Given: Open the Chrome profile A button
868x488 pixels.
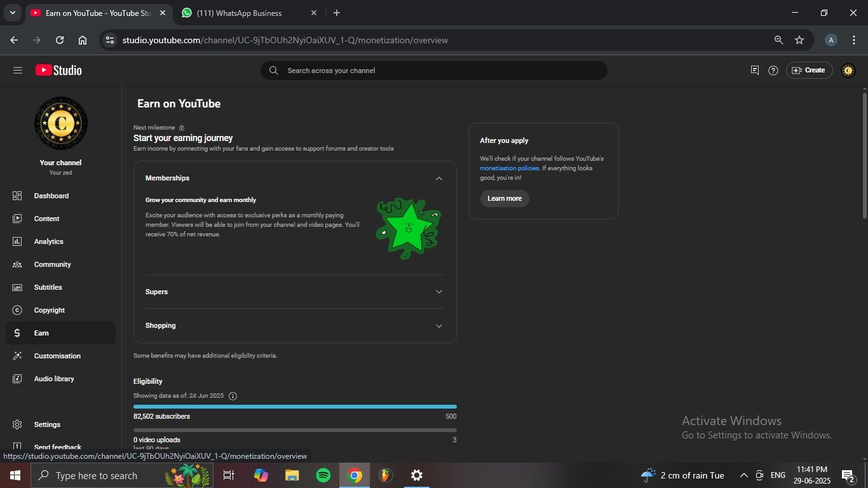Looking at the screenshot, I should tap(831, 40).
